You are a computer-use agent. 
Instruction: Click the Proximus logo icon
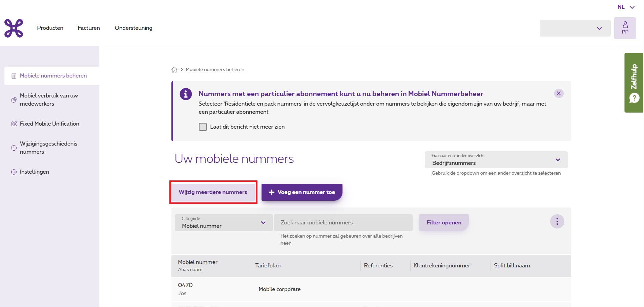coord(14,28)
